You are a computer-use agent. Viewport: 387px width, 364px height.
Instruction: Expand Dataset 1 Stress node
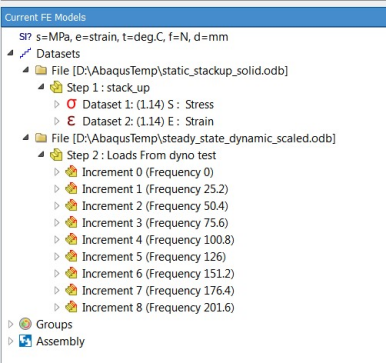click(x=57, y=104)
